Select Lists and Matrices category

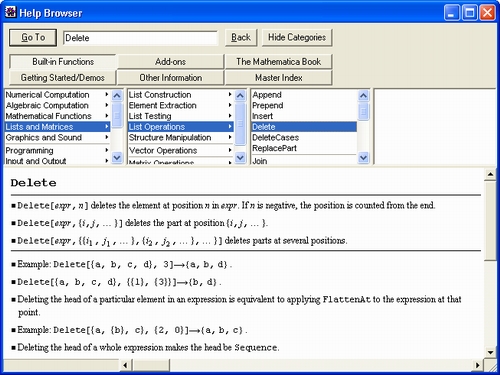click(x=57, y=127)
